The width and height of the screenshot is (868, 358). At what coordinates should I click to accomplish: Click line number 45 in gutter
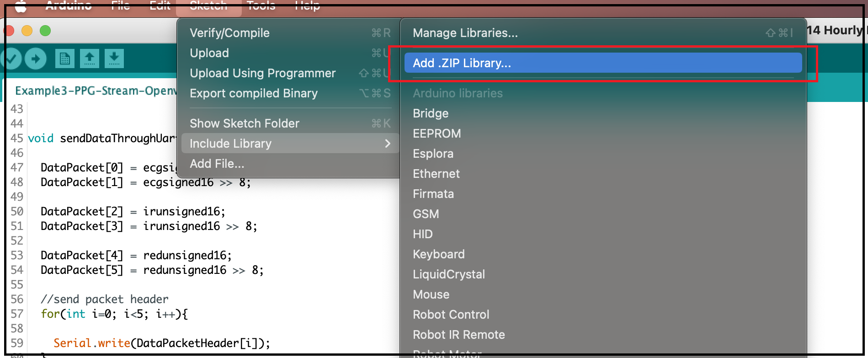pos(17,138)
